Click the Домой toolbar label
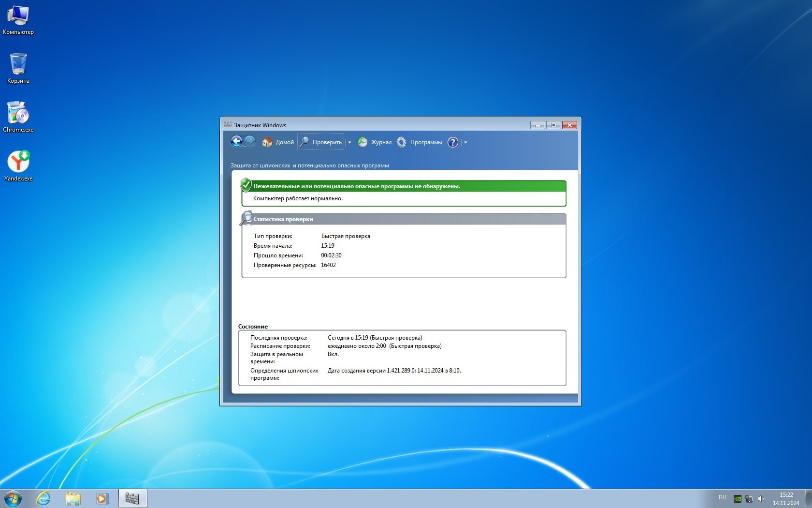Screen dimensions: 812x508 pyautogui.click(x=285, y=142)
